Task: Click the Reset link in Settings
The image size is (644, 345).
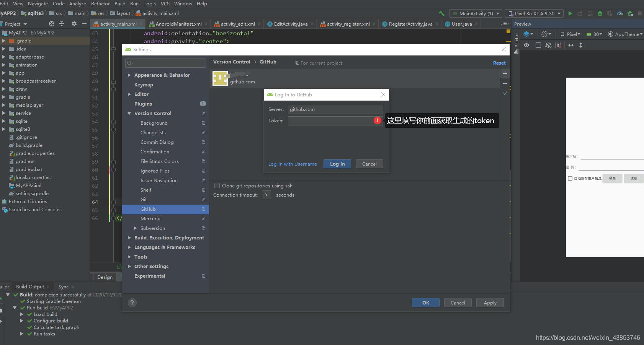Action: pyautogui.click(x=499, y=63)
